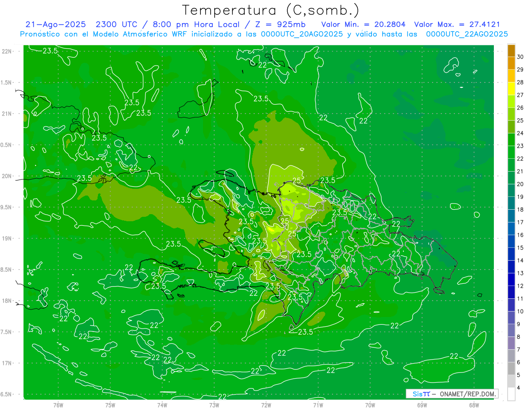
Task: Click the 'Valor Min. = 20.2804' value
Action: tap(364, 24)
